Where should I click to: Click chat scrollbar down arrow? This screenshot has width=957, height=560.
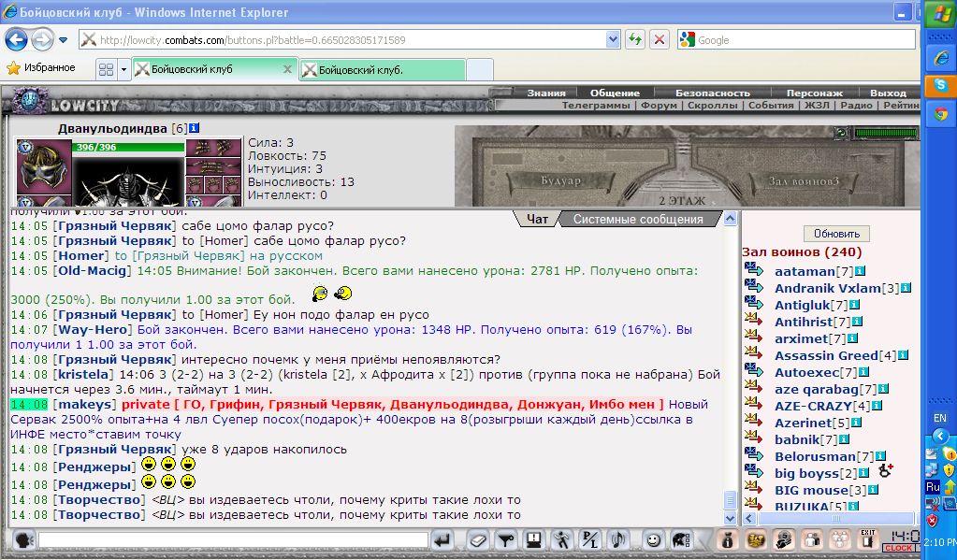click(x=731, y=518)
